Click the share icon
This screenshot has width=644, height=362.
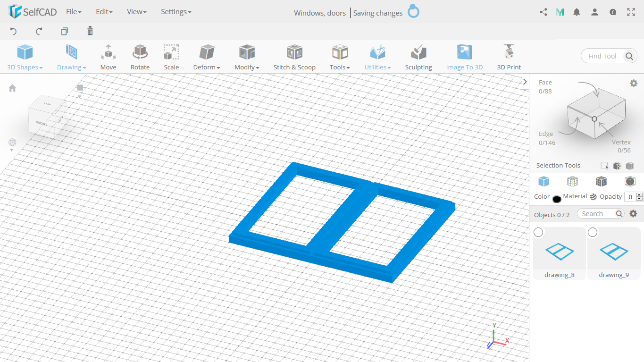[x=544, y=12]
